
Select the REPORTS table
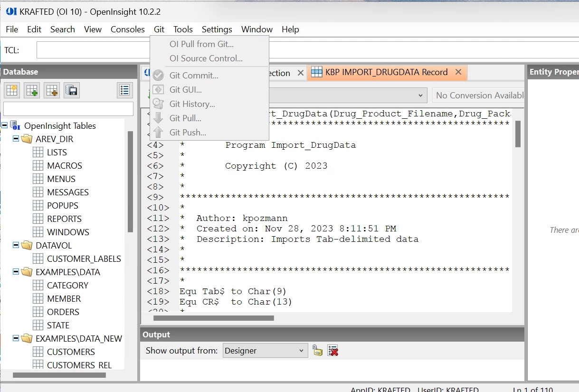(64, 219)
